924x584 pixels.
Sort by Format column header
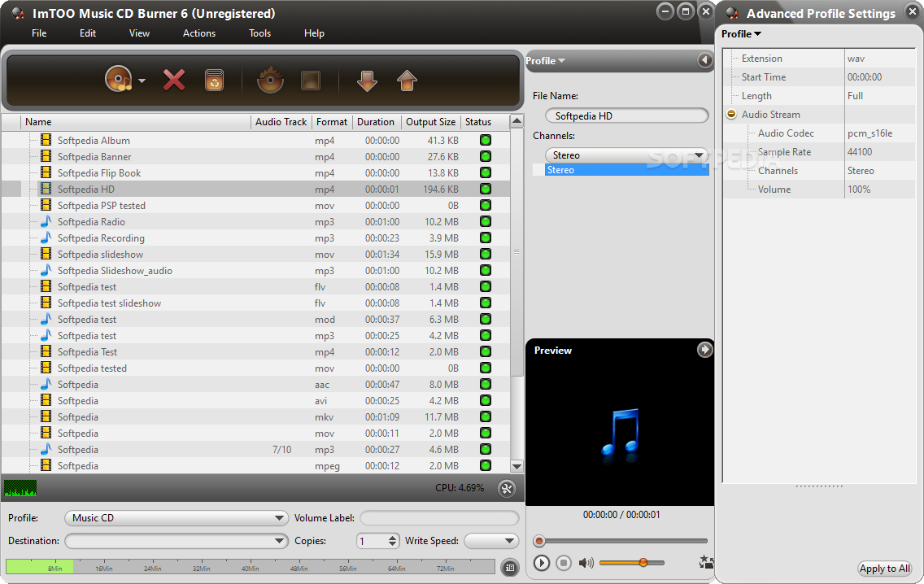click(x=332, y=122)
